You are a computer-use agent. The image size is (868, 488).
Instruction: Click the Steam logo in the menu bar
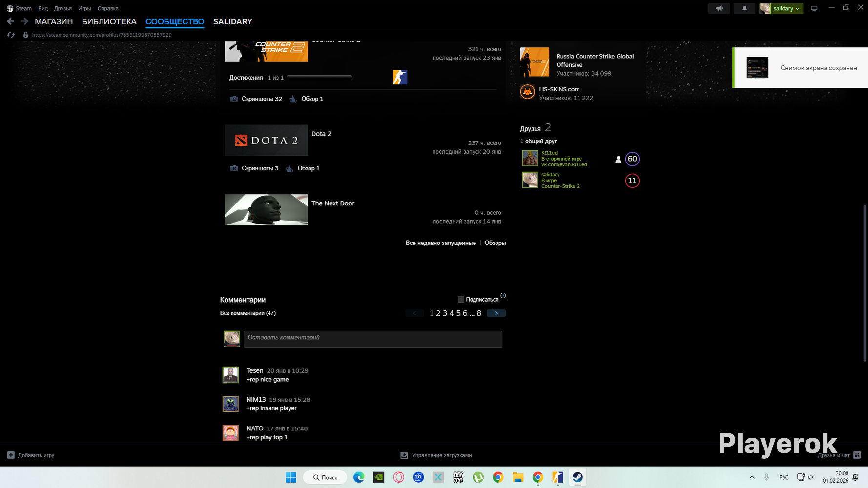click(10, 8)
